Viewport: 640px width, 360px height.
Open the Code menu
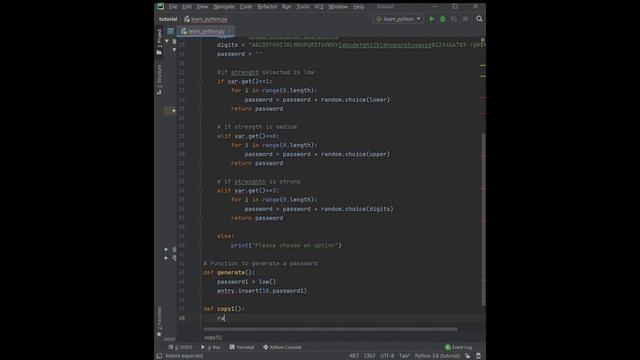pyautogui.click(x=246, y=7)
